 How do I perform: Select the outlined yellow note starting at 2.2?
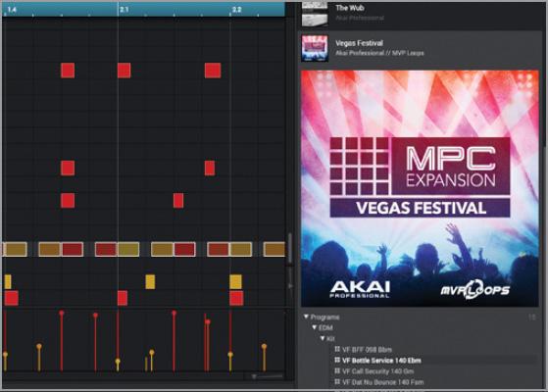(241, 250)
